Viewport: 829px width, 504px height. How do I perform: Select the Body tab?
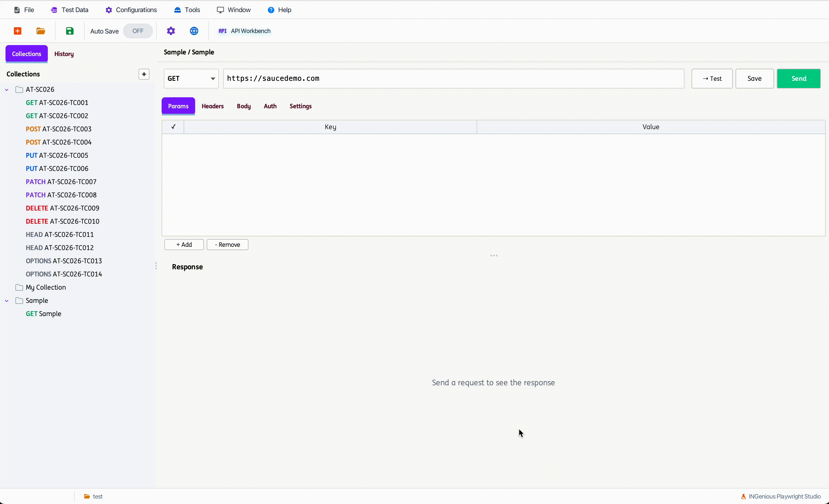[244, 106]
